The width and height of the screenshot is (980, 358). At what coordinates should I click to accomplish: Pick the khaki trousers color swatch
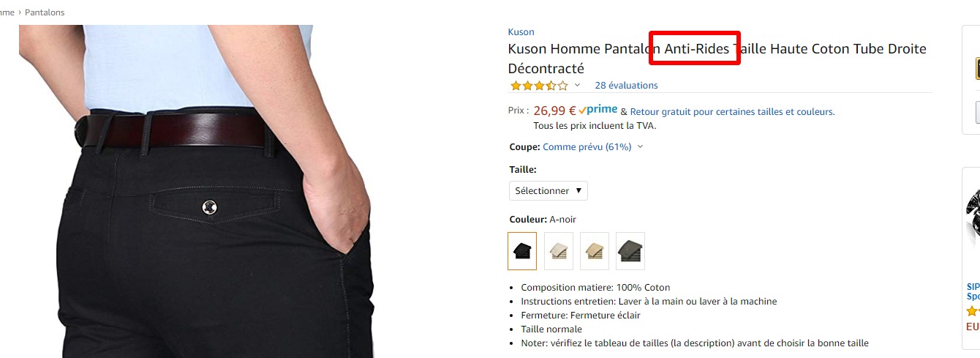pos(595,251)
